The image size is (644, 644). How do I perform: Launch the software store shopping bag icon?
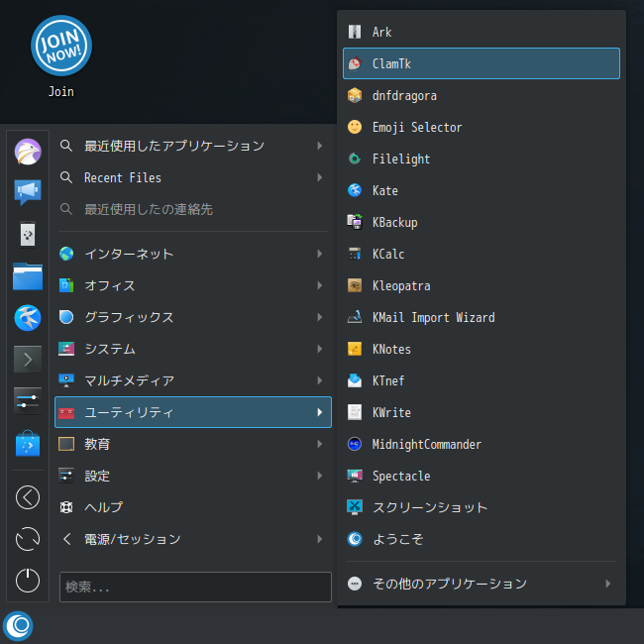pos(28,443)
